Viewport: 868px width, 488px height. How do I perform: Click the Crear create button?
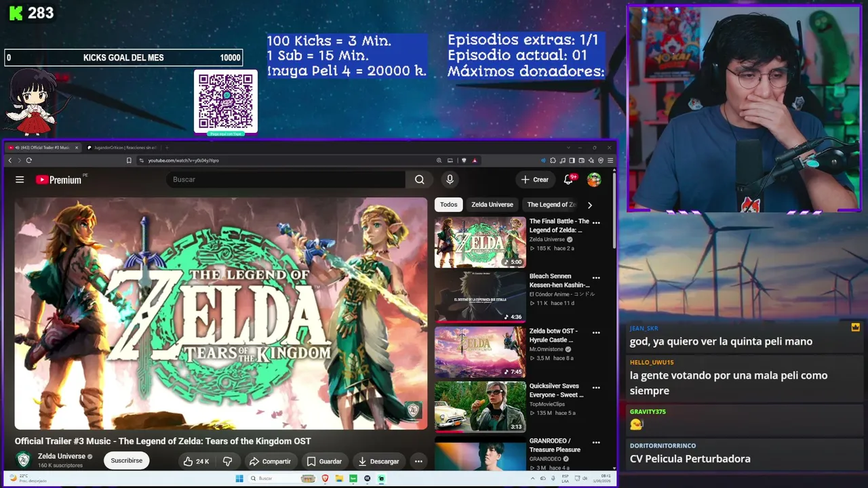tap(534, 180)
